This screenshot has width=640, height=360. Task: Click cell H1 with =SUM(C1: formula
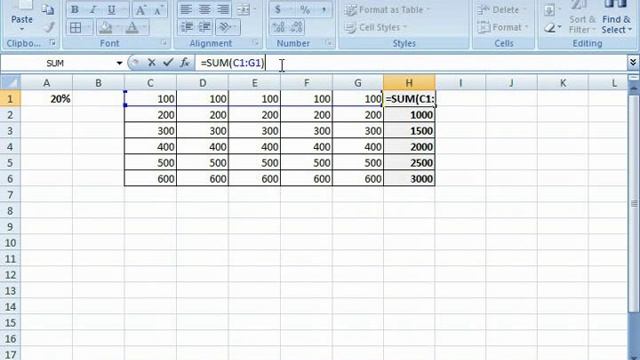[409, 99]
